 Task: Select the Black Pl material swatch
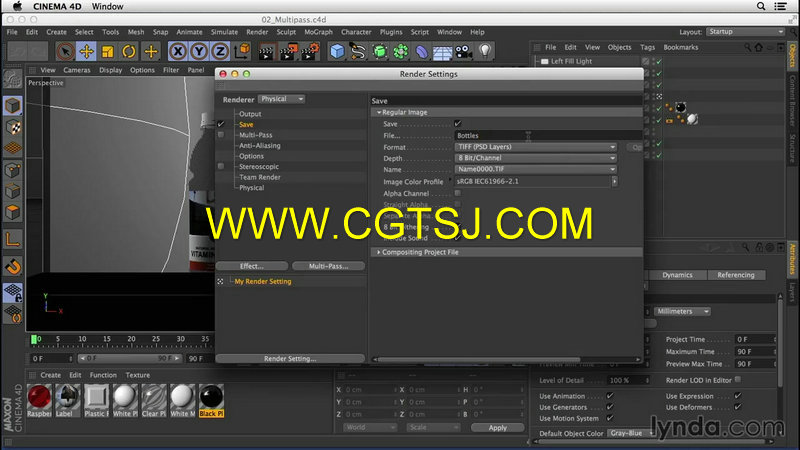211,401
